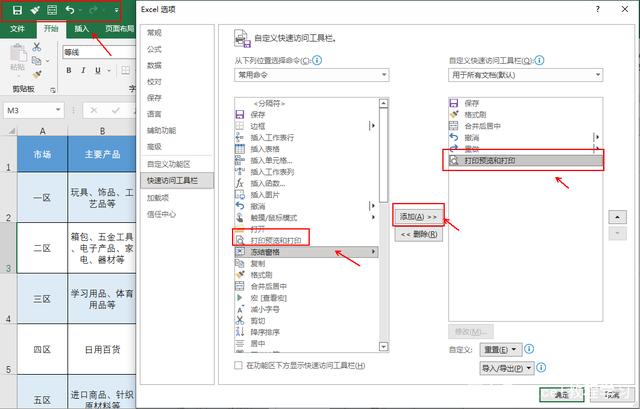The width and height of the screenshot is (640, 409).
Task: Click the info icon next to 从下列位置选择命令
Action: [317, 60]
